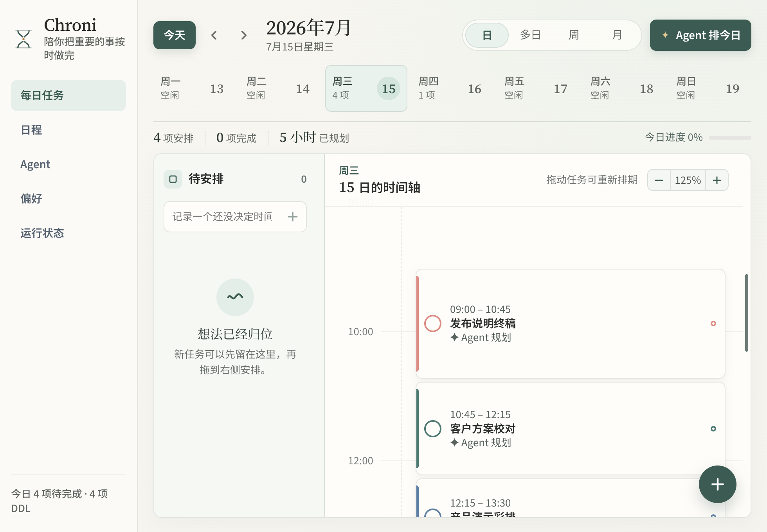The width and height of the screenshot is (767, 532).
Task: Select 周一 13 in the week strip
Action: [194, 88]
